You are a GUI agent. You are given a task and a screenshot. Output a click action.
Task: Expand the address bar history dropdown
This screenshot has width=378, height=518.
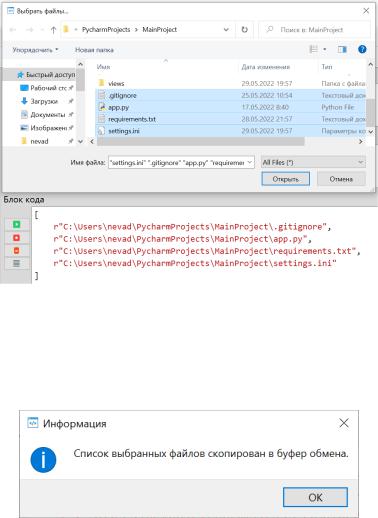[226, 30]
